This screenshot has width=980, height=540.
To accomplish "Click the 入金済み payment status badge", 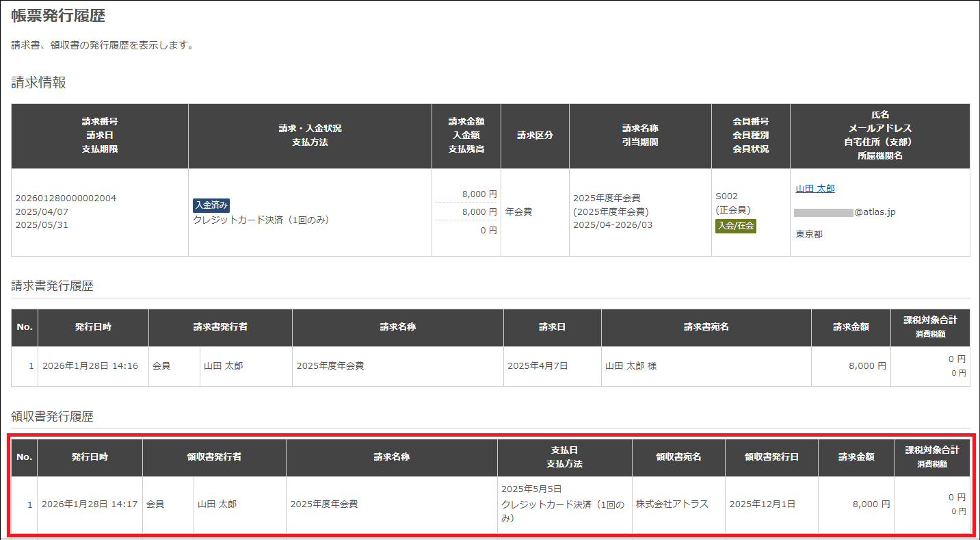I will click(211, 205).
